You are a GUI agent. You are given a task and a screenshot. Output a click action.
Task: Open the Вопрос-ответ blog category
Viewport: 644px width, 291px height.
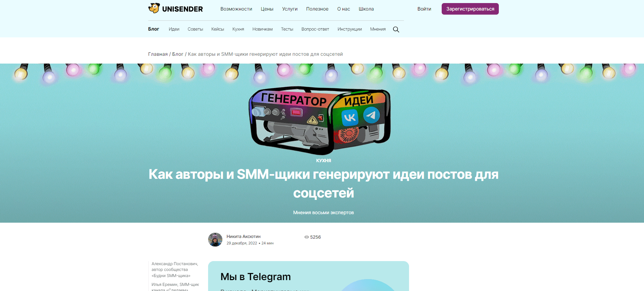[x=315, y=29]
